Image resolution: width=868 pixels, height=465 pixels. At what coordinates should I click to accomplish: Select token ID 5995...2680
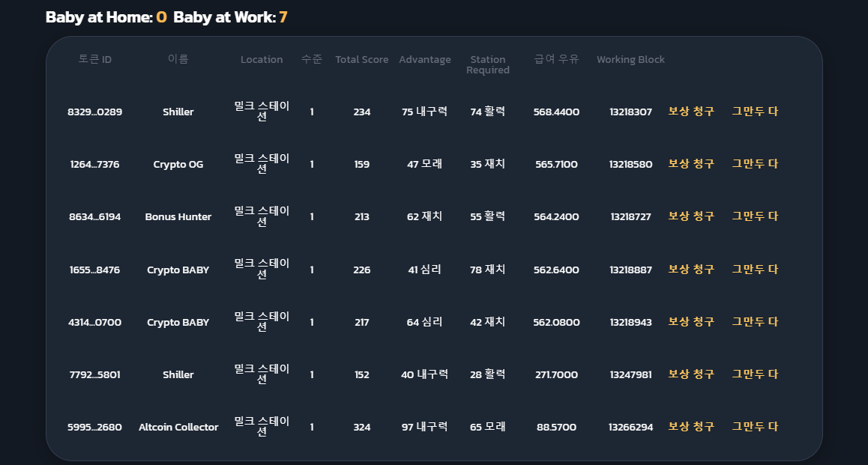pyautogui.click(x=94, y=428)
